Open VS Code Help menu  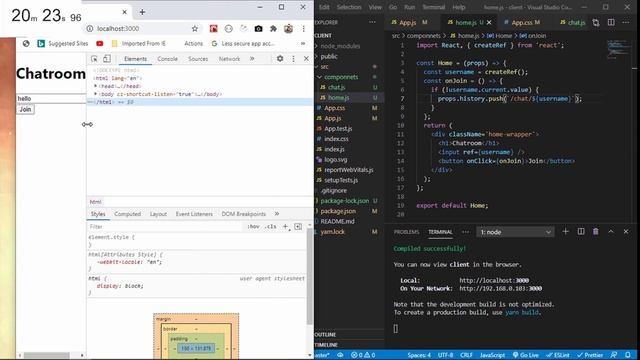tap(459, 7)
